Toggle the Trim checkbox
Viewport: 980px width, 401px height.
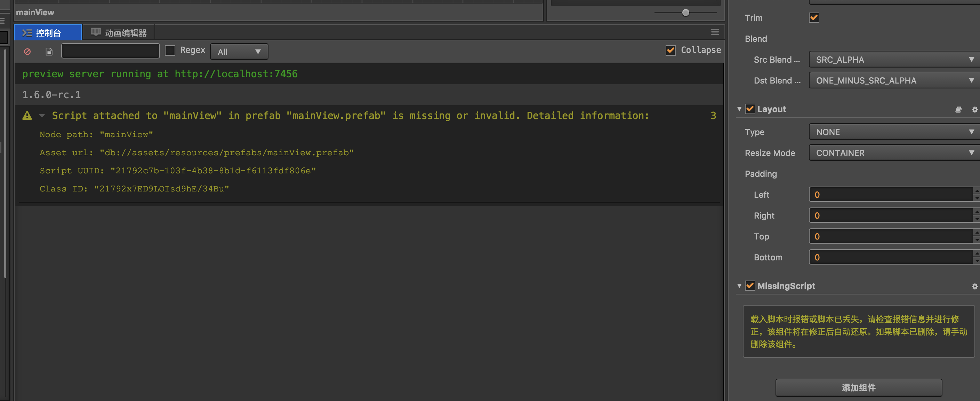coord(814,18)
